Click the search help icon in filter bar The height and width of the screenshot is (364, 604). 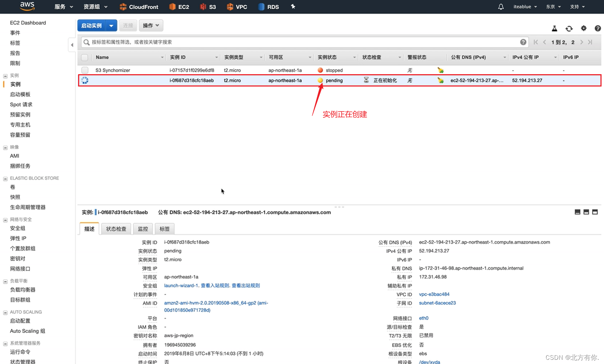coord(523,42)
